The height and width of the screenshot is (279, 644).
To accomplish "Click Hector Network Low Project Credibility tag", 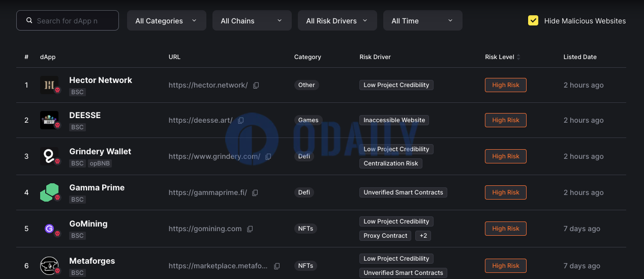I will pos(396,85).
